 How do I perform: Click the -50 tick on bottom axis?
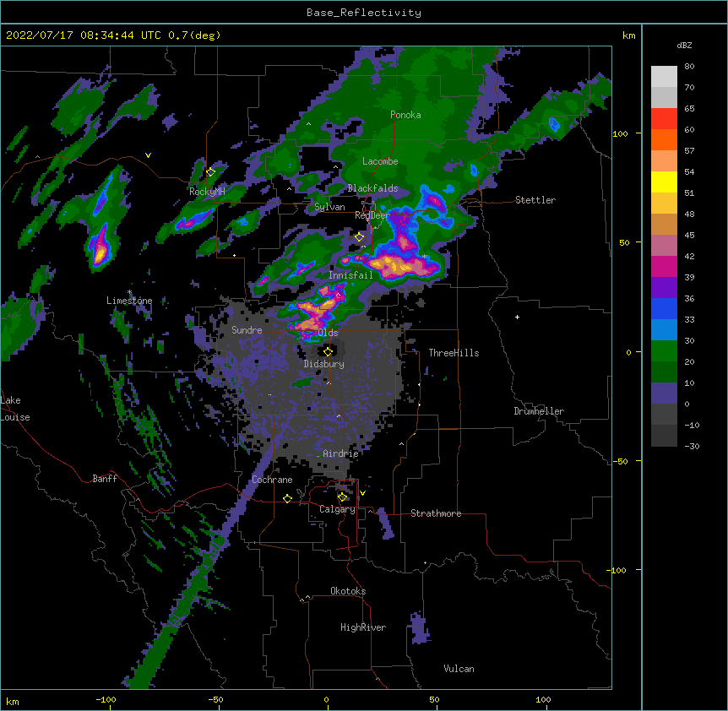(215, 699)
